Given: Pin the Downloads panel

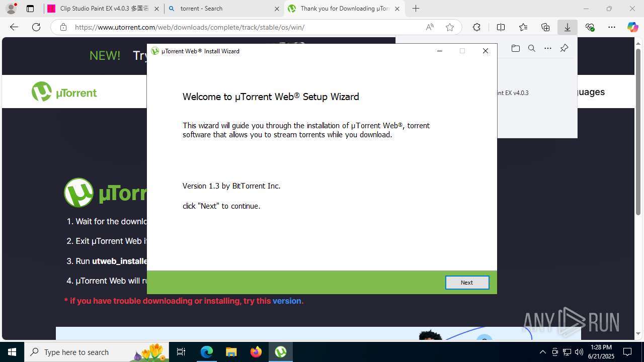Looking at the screenshot, I should tap(564, 48).
